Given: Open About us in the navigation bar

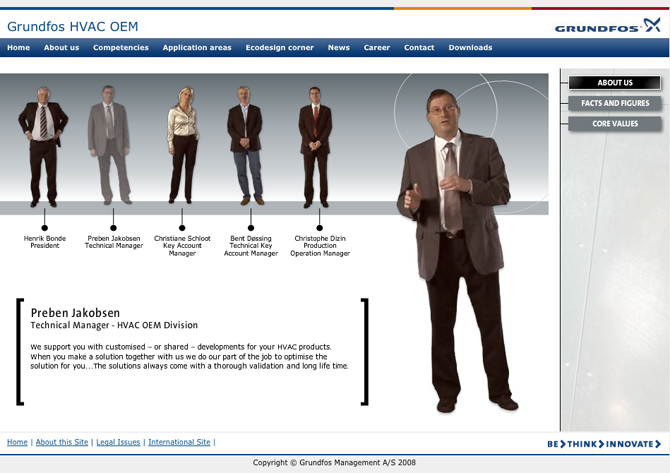Looking at the screenshot, I should pos(62,47).
